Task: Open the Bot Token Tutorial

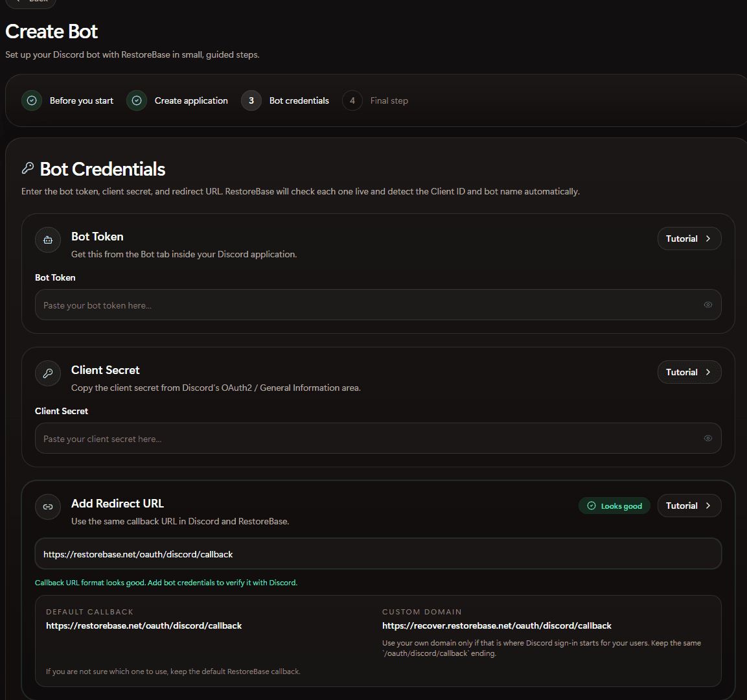Action: (689, 239)
